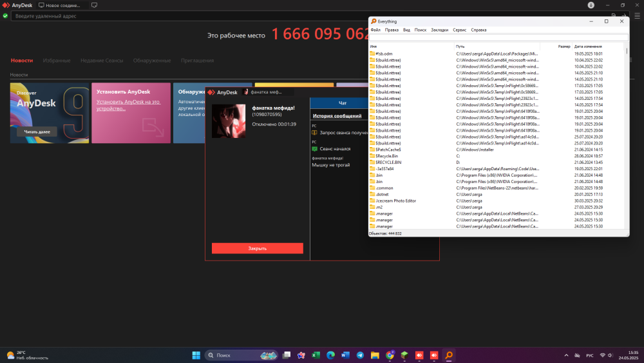644x363 pixels.
Task: Switch to the Новости tab in AnyDesk
Action: point(22,61)
